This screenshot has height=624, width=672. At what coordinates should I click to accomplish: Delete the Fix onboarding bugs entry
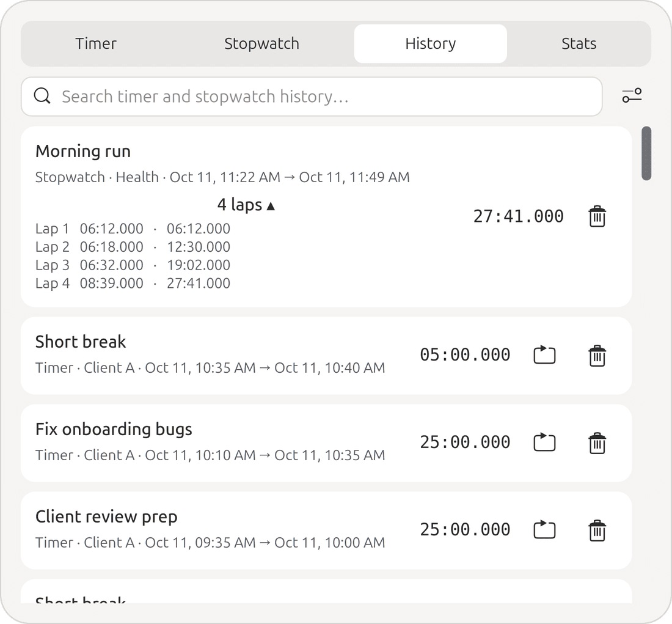597,443
